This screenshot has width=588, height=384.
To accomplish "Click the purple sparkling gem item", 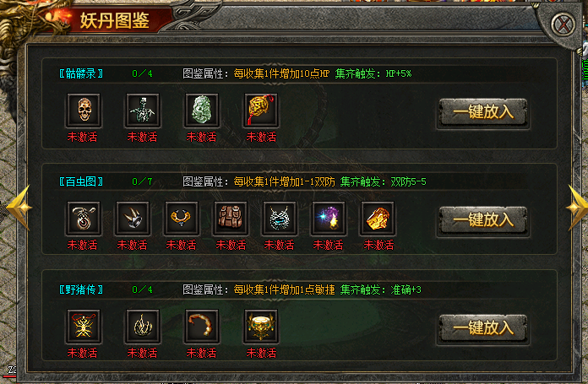I will pyautogui.click(x=329, y=218).
